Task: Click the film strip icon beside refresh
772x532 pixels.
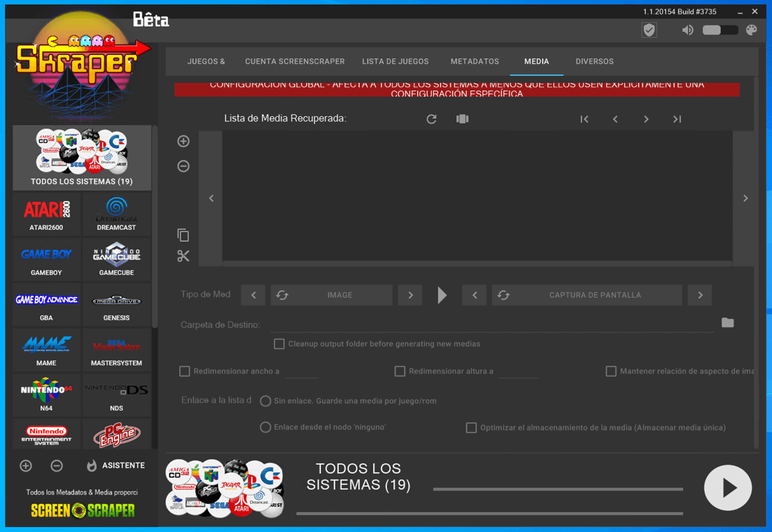Action: tap(462, 119)
